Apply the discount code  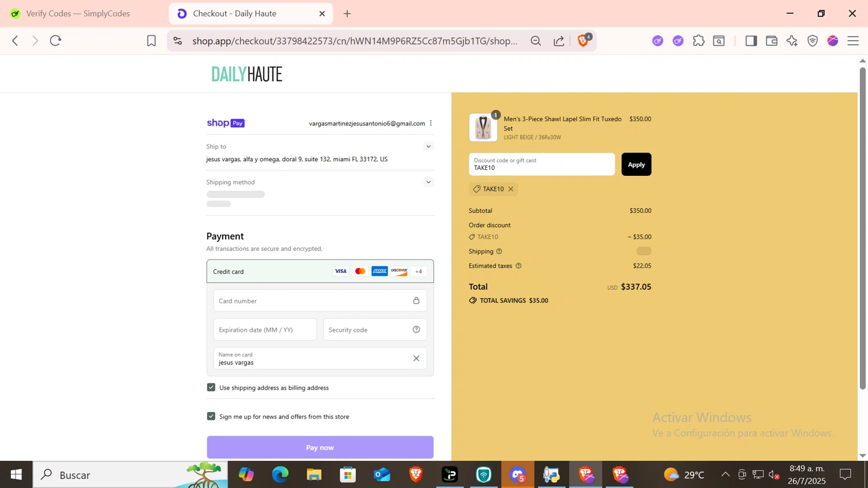(x=636, y=164)
